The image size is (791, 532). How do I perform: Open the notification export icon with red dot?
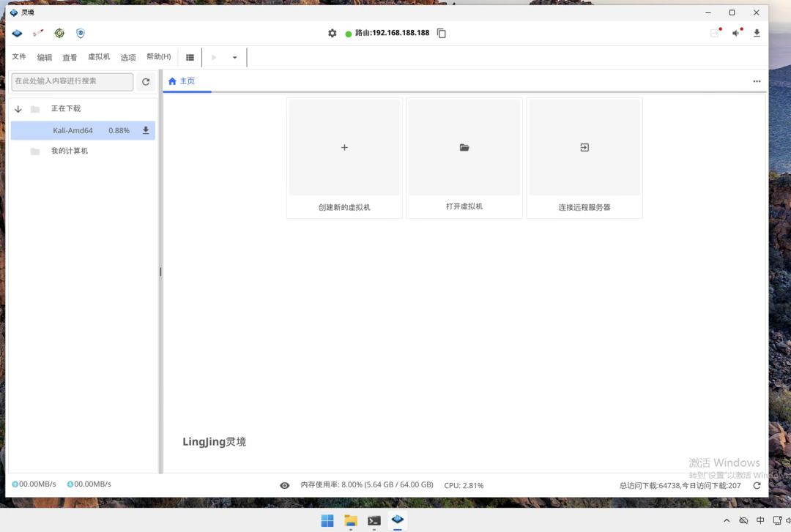[x=716, y=33]
